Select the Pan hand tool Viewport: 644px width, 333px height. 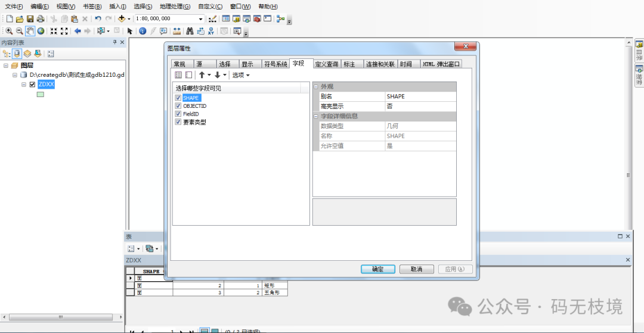[x=30, y=31]
